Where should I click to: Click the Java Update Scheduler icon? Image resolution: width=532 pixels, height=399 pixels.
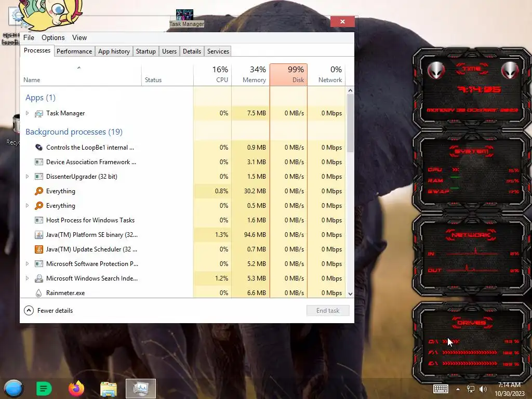point(39,249)
